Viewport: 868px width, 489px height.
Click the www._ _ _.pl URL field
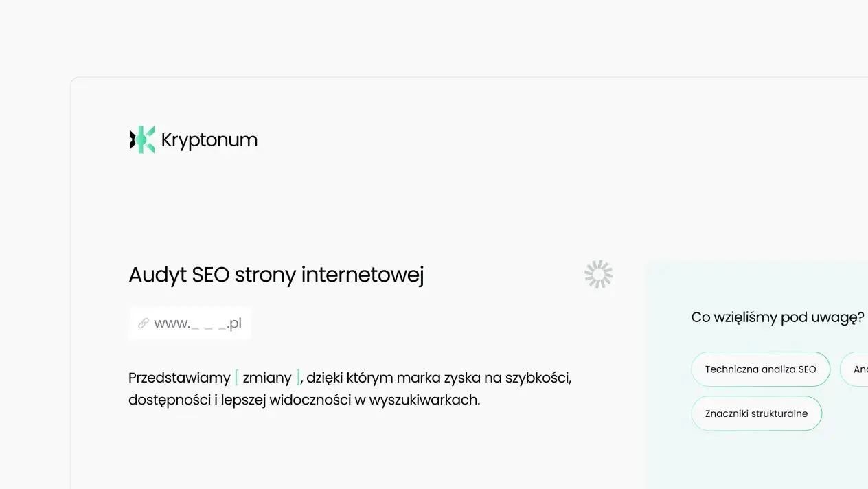tap(198, 323)
